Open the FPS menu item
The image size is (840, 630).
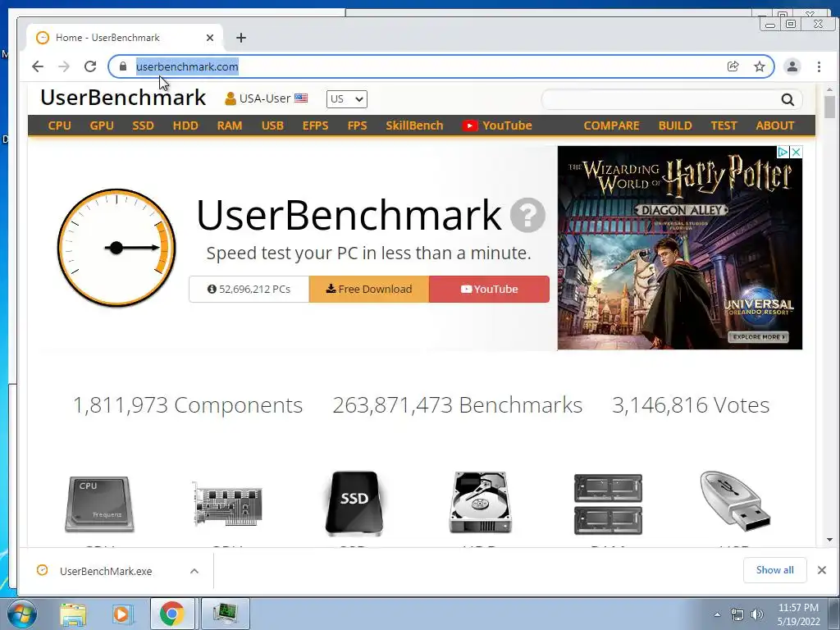[357, 126]
